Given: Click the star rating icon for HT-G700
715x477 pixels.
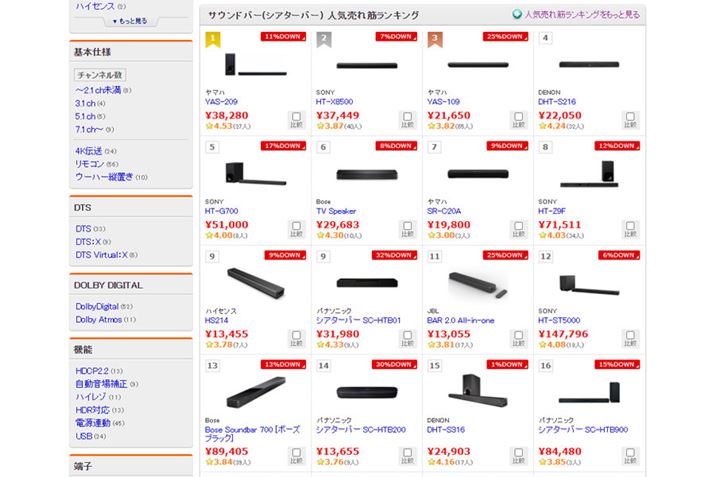Looking at the screenshot, I should 208,236.
